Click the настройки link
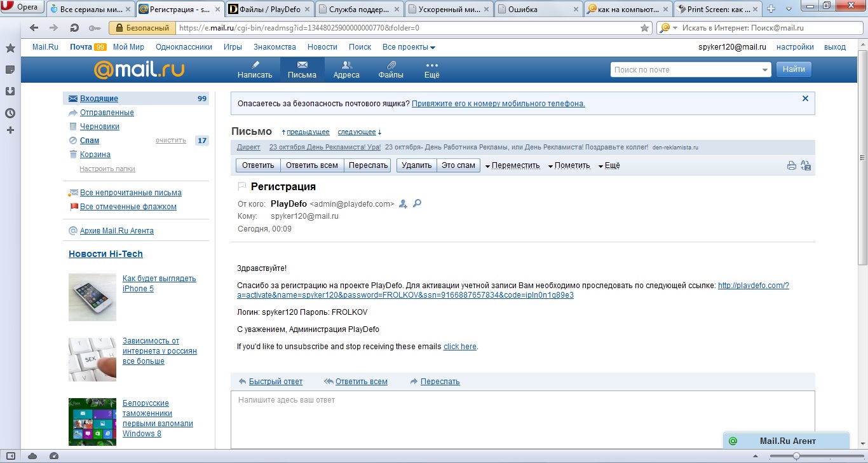Image resolution: width=868 pixels, height=463 pixels. click(x=795, y=47)
